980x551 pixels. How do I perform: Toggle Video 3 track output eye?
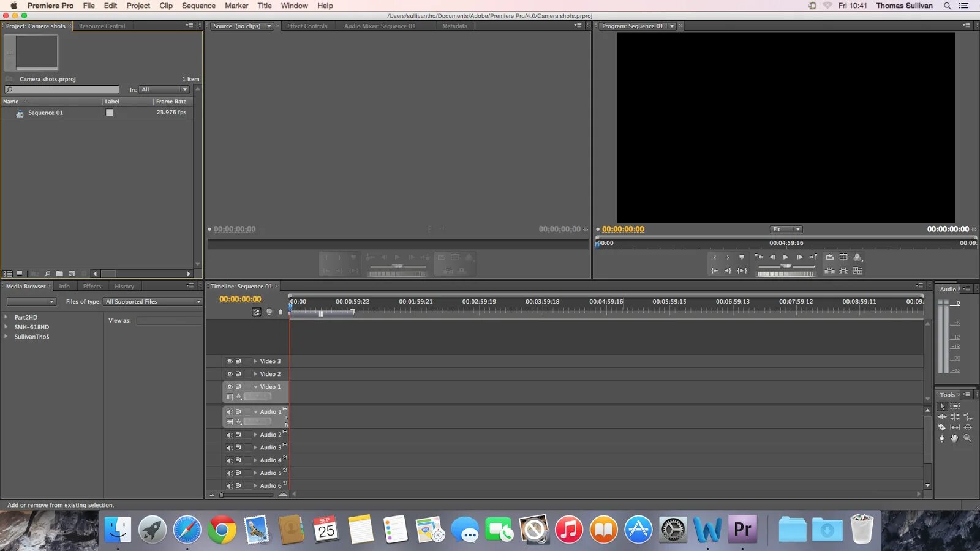pyautogui.click(x=230, y=361)
